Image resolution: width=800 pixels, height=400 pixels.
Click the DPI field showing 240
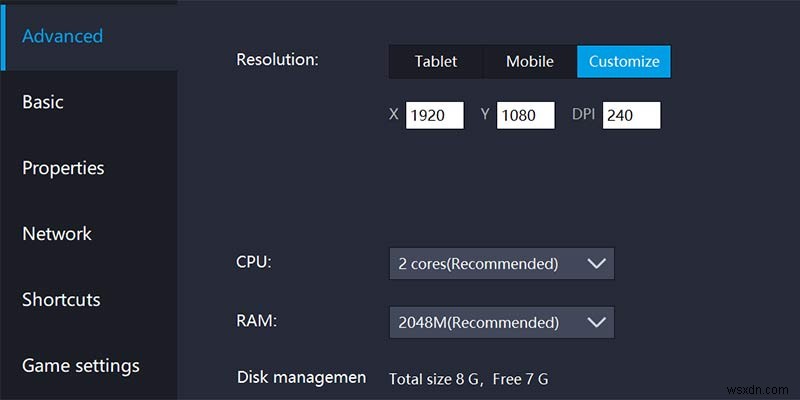(631, 115)
